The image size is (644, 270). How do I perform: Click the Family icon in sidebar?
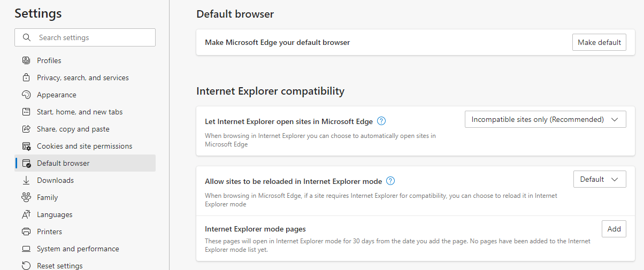point(26,197)
